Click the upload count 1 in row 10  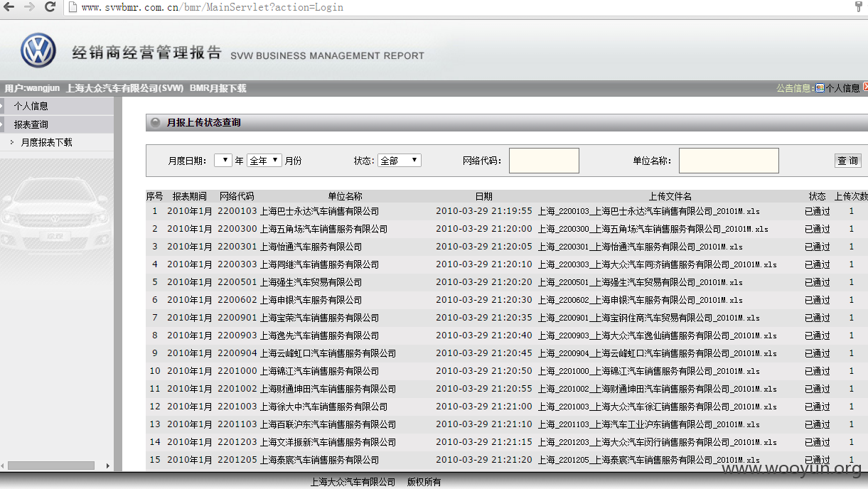(x=852, y=371)
